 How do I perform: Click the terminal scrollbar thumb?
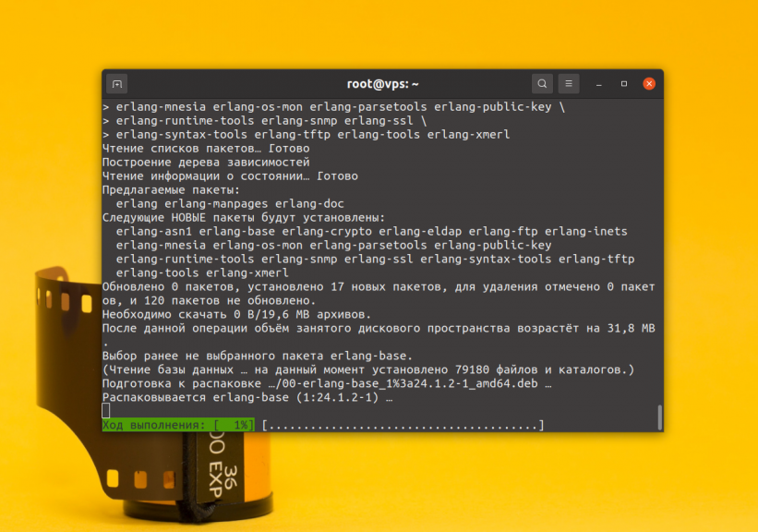[659, 417]
